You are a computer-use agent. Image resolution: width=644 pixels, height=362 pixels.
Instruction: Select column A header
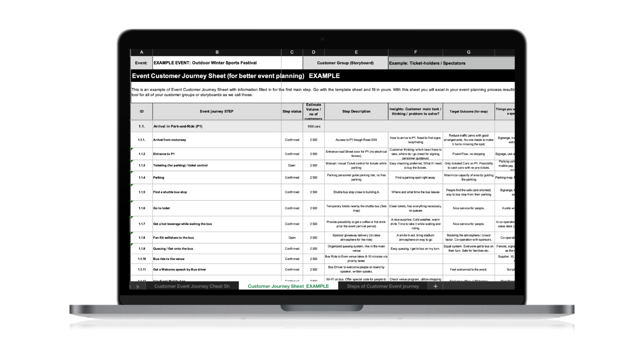click(x=142, y=52)
